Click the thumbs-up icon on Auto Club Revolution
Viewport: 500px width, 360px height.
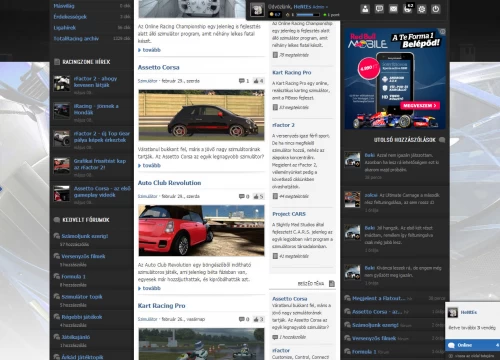[256, 196]
